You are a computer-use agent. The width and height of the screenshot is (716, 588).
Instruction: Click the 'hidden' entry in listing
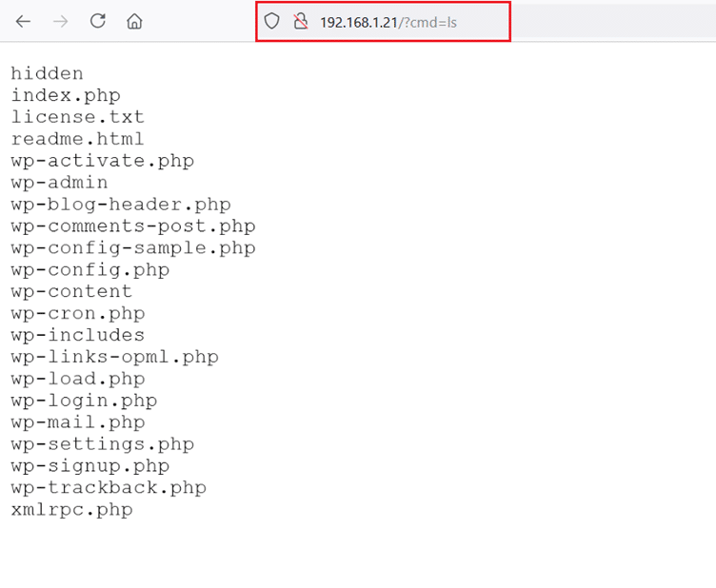(x=47, y=73)
